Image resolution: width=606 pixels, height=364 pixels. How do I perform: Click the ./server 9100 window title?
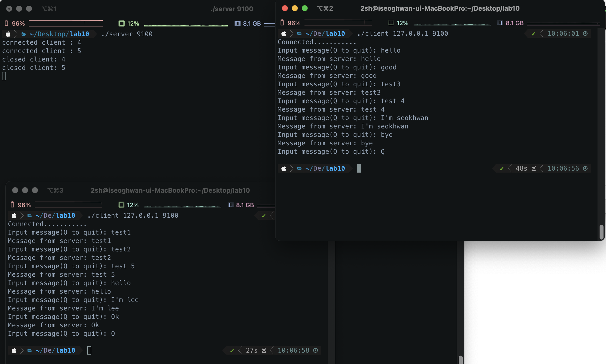pos(232,9)
